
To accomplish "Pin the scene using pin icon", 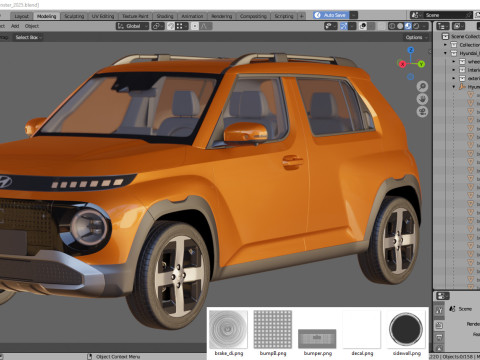I will click(469, 15).
